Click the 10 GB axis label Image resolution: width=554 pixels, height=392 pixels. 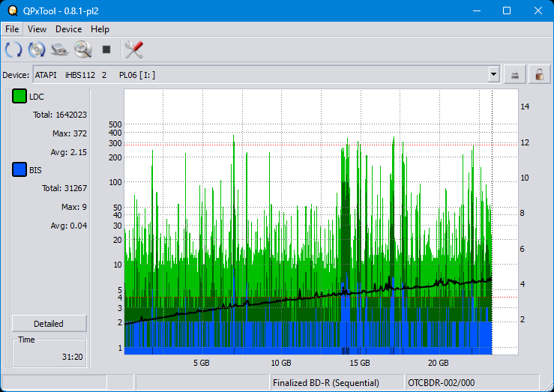point(281,363)
